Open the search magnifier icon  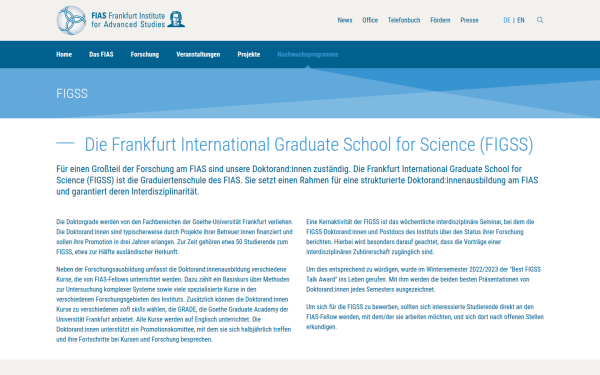(540, 20)
